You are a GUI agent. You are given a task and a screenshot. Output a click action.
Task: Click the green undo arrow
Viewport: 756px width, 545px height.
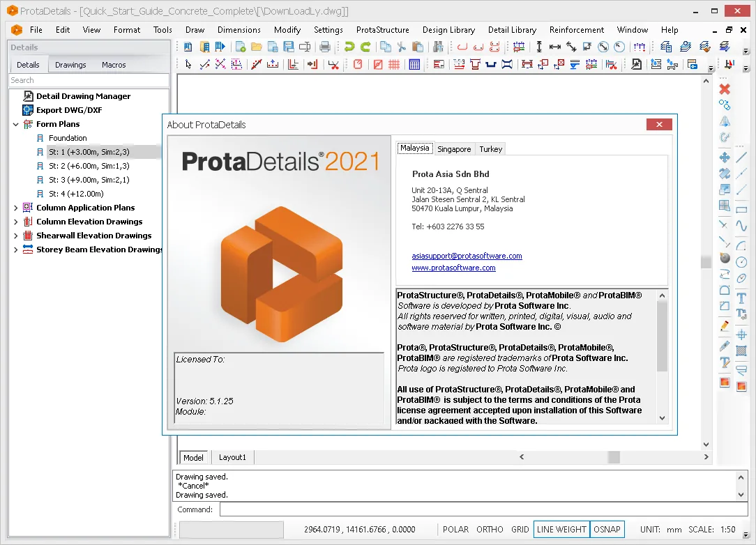point(349,47)
